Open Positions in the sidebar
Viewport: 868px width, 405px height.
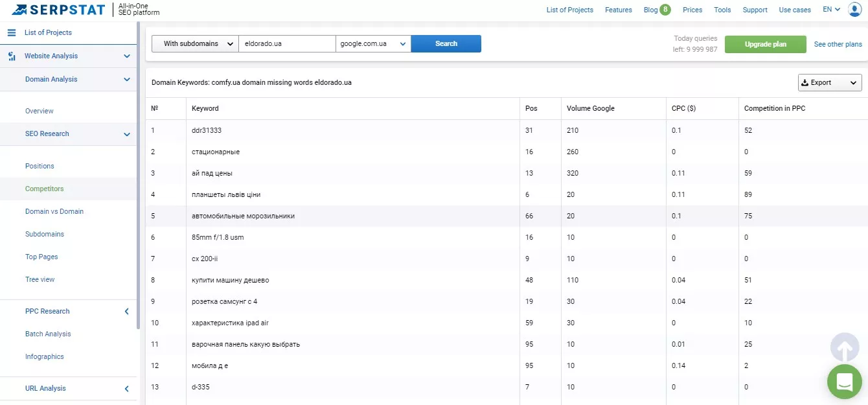[40, 166]
